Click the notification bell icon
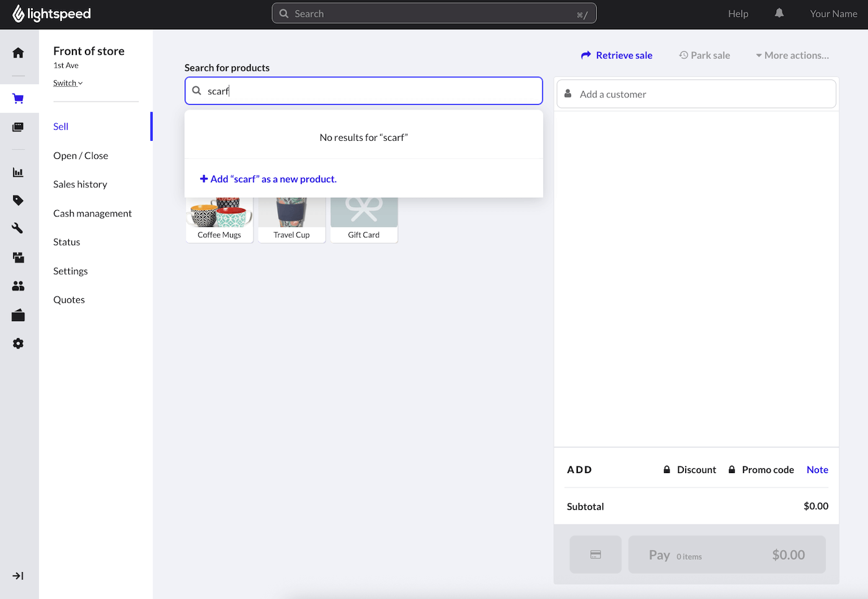Image resolution: width=868 pixels, height=599 pixels. [x=779, y=14]
